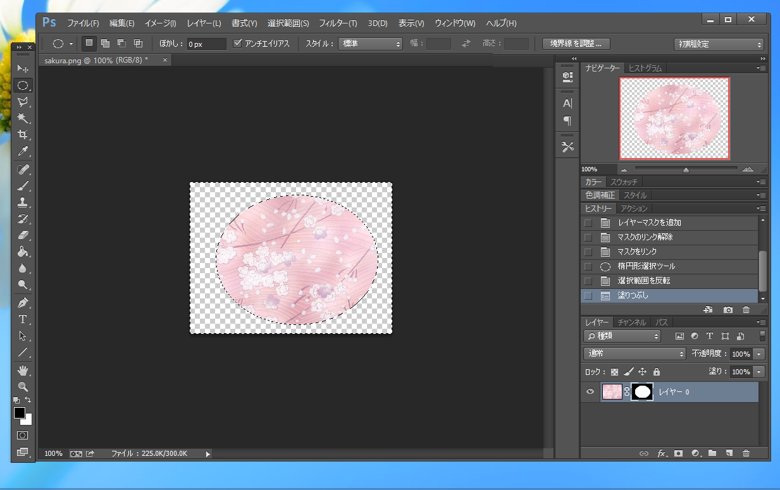
Task: Toggle the アンチエイリアス checkbox
Action: click(238, 44)
